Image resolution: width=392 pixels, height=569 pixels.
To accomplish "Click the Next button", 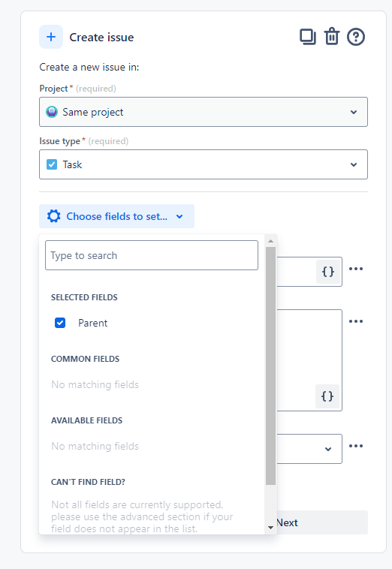I will pyautogui.click(x=322, y=522).
